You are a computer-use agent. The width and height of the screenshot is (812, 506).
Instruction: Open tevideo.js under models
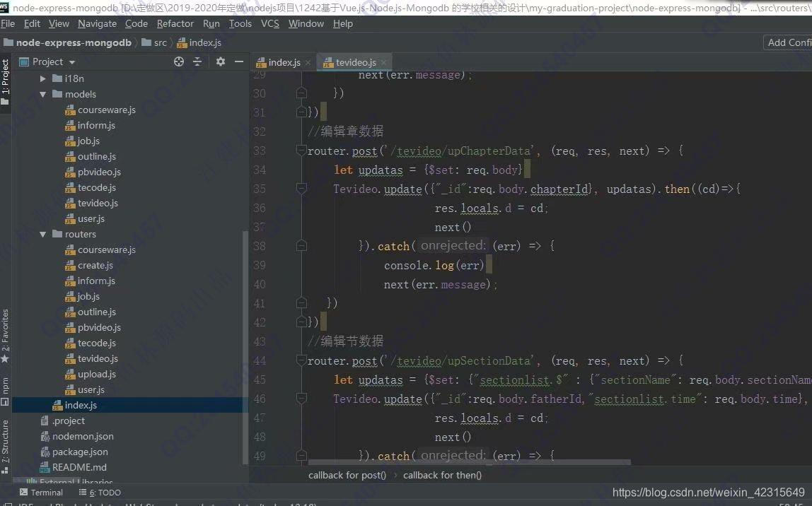[92, 203]
